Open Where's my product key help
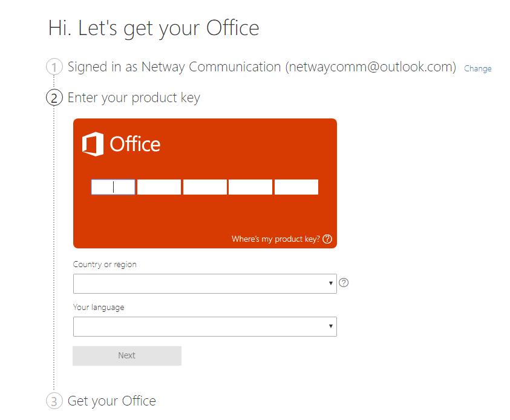The image size is (510, 420). coord(277,239)
